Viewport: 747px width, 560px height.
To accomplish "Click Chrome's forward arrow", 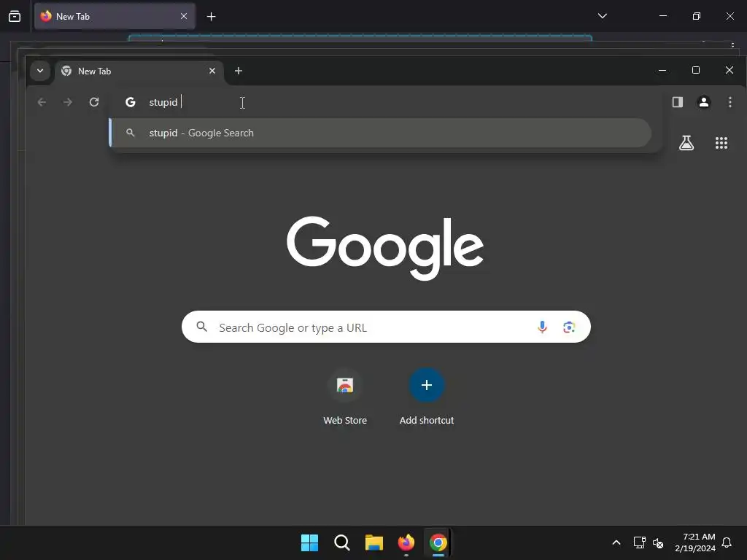I will coord(68,102).
